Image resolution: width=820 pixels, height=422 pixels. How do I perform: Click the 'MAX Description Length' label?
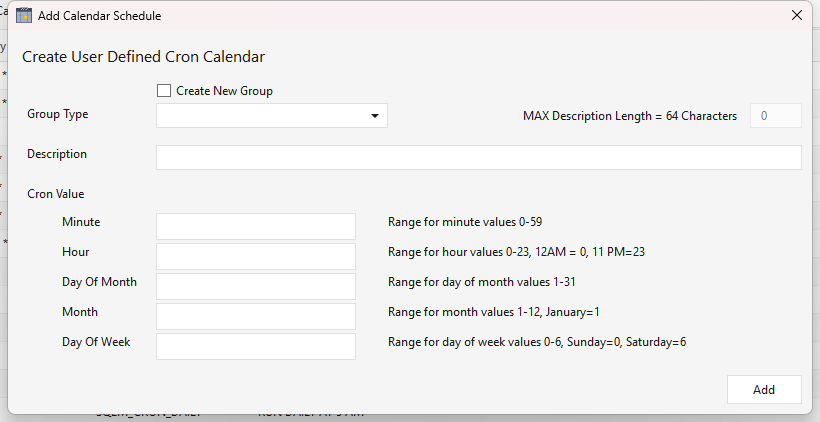(630, 116)
